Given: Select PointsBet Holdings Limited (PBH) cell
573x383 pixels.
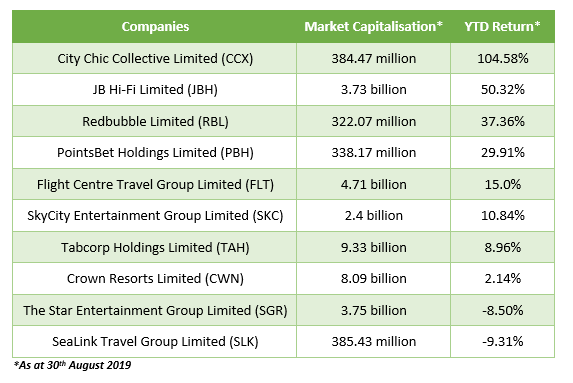Looking at the screenshot, I should coord(155,152).
